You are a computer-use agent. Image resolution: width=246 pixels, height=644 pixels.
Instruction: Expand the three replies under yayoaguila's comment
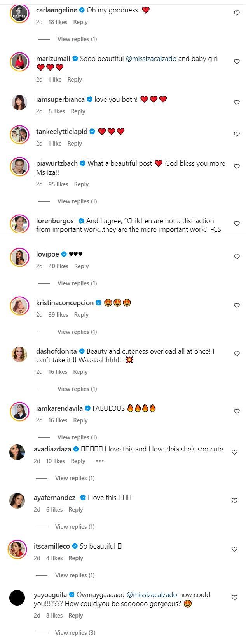point(75,632)
